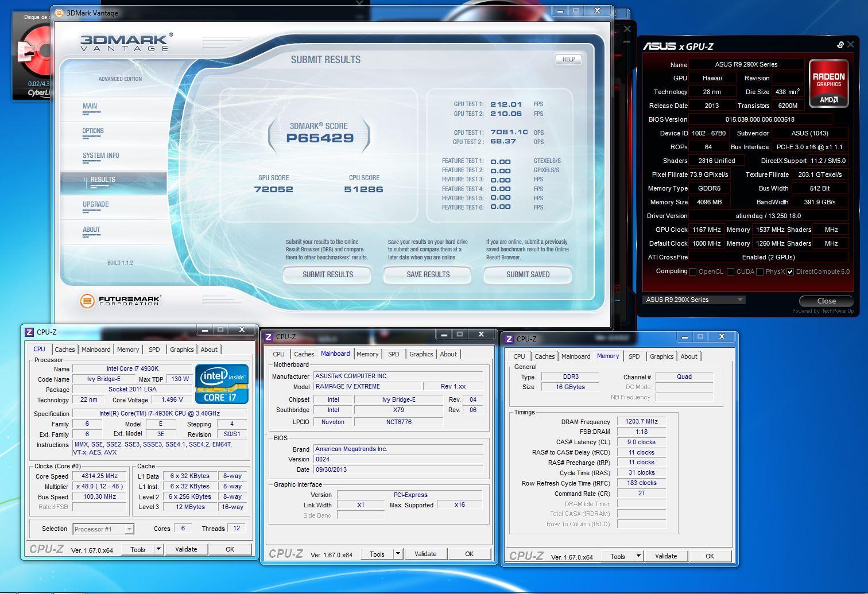868x594 pixels.
Task: Switch to Graphics tab in Mainboard CPU-Z window
Action: point(421,354)
